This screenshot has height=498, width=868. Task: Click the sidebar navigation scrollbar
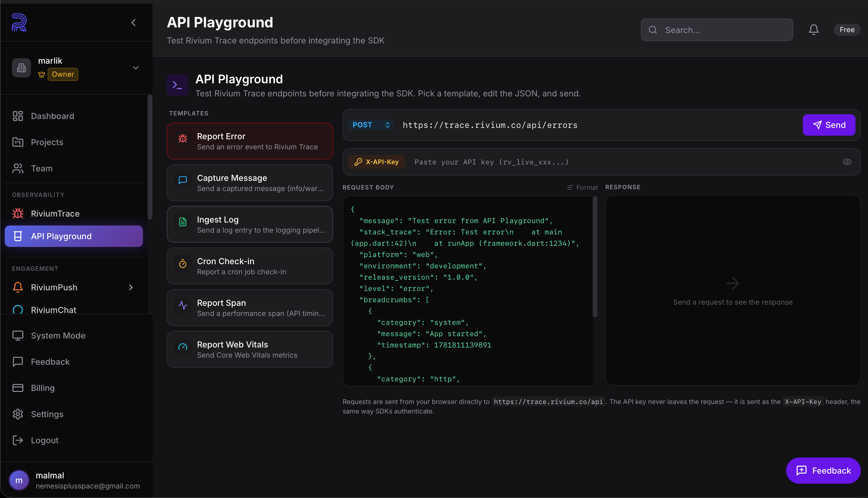point(149,157)
